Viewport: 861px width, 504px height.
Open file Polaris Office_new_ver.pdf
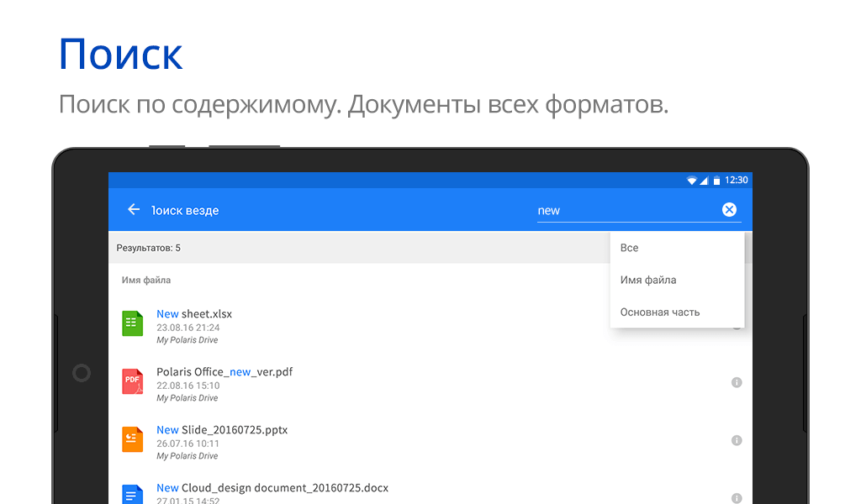pyautogui.click(x=224, y=372)
